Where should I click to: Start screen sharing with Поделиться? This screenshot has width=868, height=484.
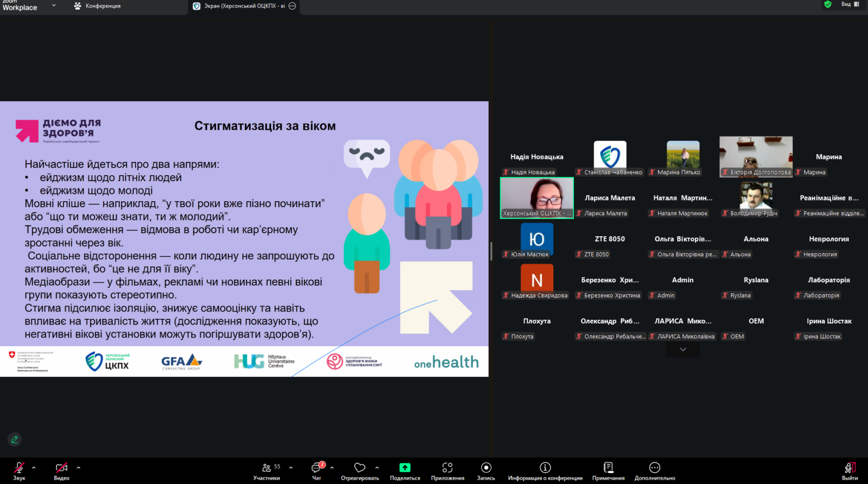[x=405, y=469]
